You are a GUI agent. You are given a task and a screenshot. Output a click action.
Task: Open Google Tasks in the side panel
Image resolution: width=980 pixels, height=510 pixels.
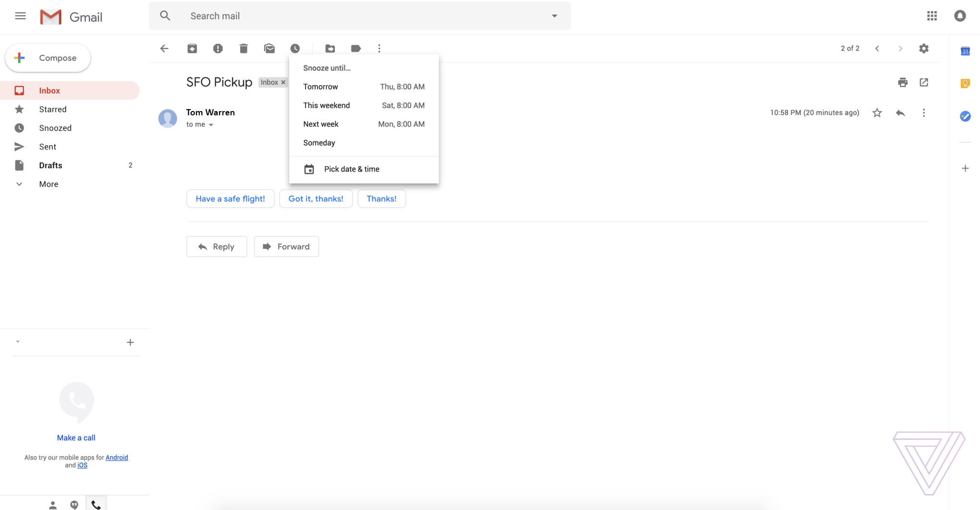pos(966,116)
